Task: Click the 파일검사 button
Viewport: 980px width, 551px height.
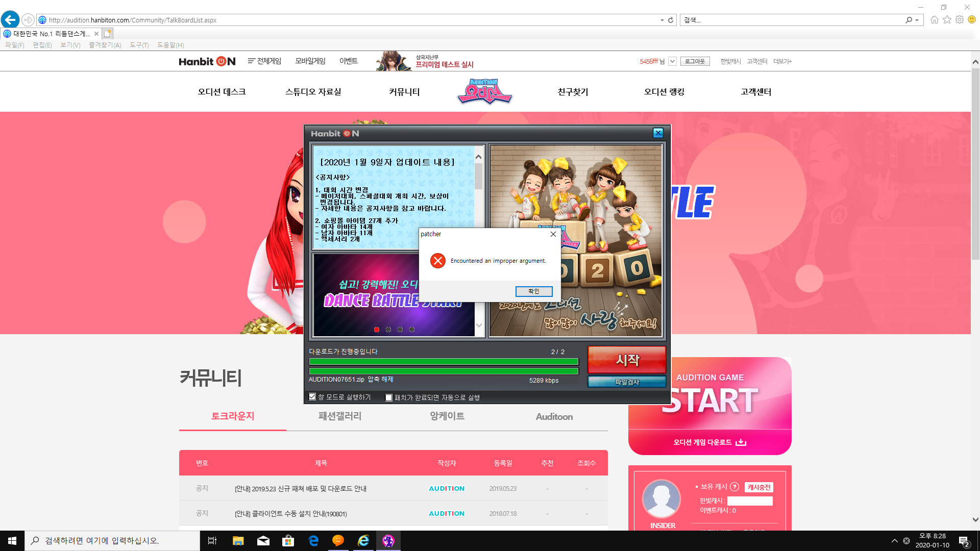Action: pyautogui.click(x=627, y=382)
